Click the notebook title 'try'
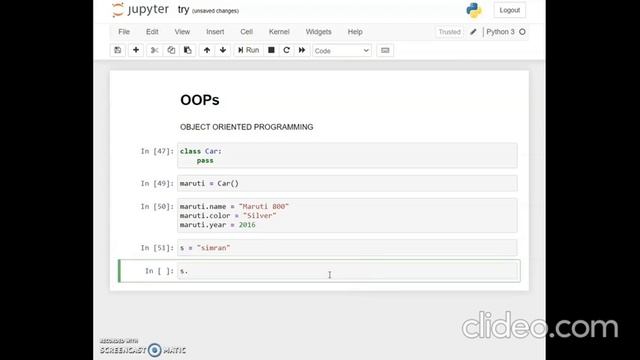This screenshot has width=640, height=360. (184, 10)
